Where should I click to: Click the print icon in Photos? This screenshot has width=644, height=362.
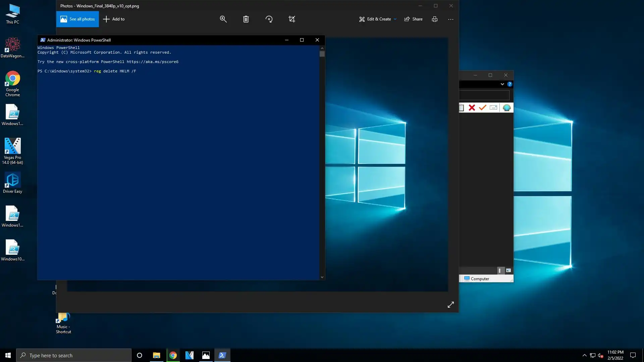435,19
